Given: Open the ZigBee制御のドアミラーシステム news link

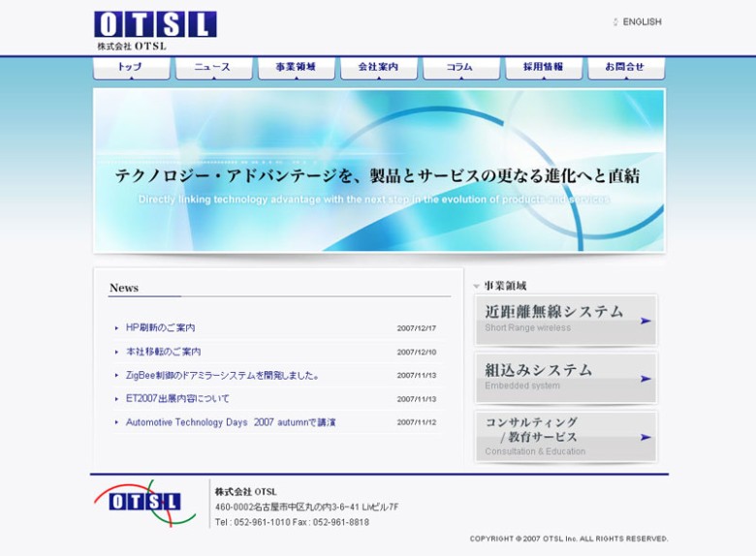Looking at the screenshot, I should (x=222, y=375).
